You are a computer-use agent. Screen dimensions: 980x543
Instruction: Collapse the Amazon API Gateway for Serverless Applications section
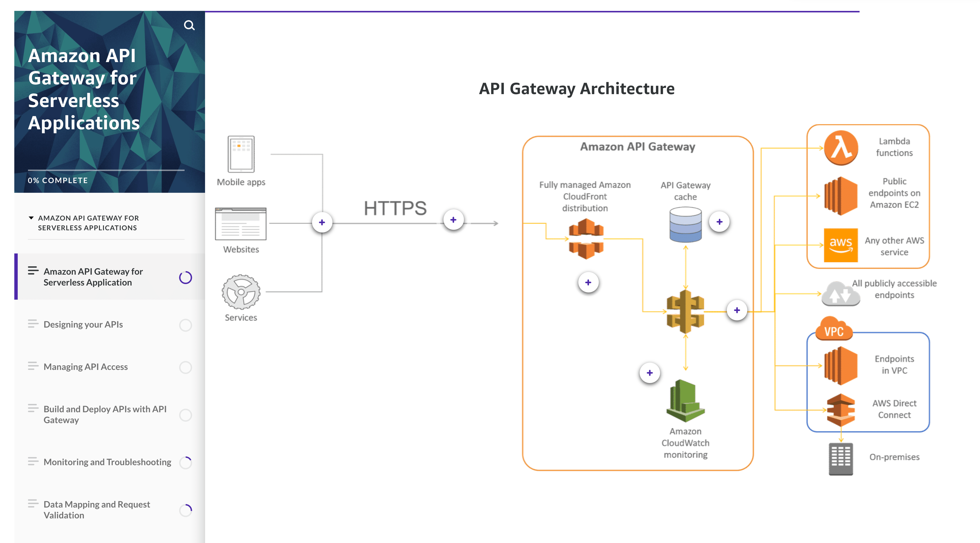coord(31,218)
